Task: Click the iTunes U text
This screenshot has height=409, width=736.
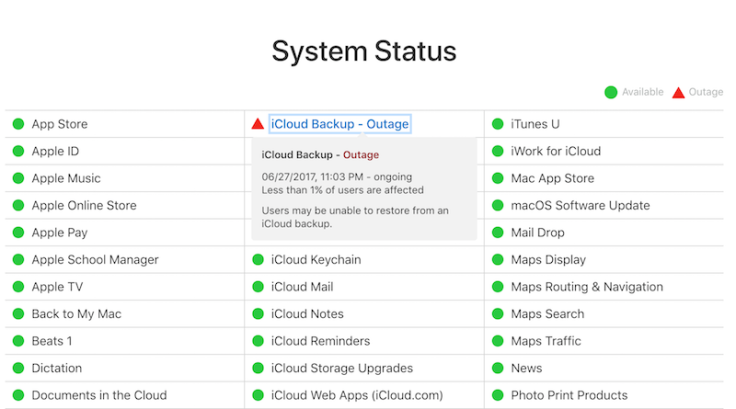Action: pos(535,124)
